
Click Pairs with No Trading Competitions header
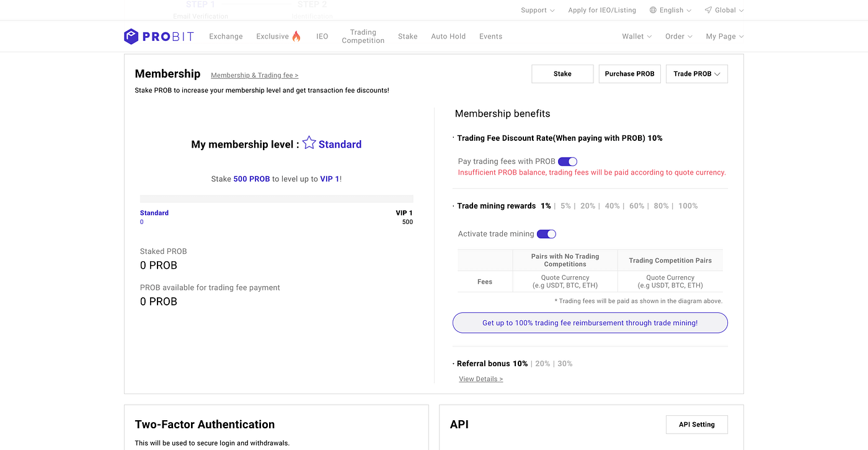[x=565, y=260]
